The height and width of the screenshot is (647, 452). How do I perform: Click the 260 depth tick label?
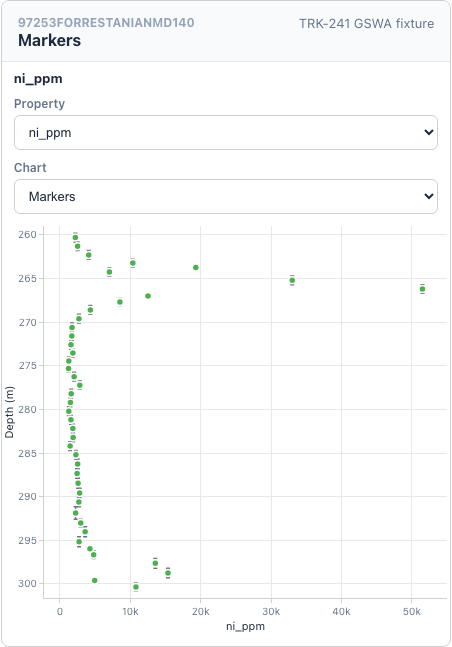[28, 234]
